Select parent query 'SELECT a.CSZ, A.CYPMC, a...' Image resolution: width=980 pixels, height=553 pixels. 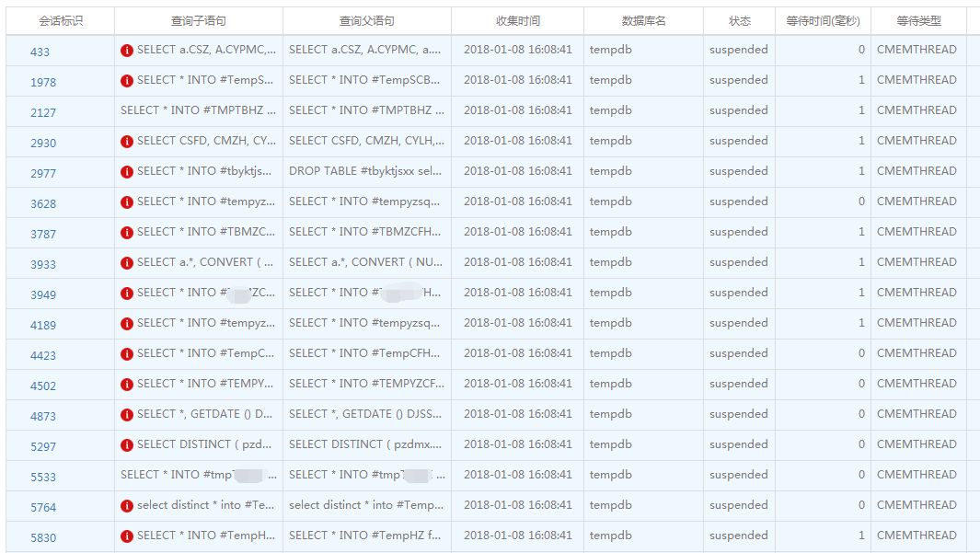click(x=365, y=50)
